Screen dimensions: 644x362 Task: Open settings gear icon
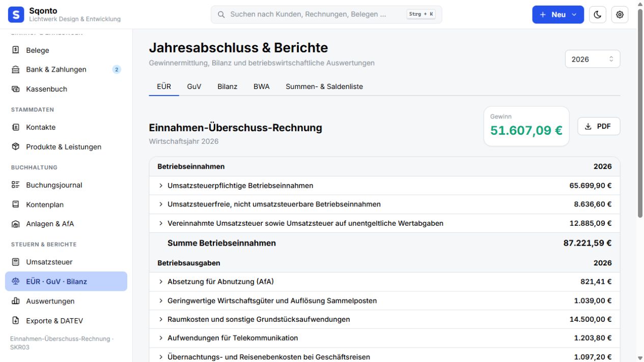coord(620,15)
